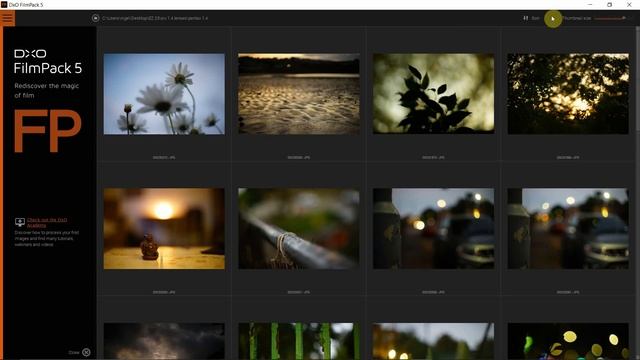Image resolution: width=640 pixels, height=360 pixels.
Task: Select the dark leaves silhouette thumbnail
Action: (433, 94)
